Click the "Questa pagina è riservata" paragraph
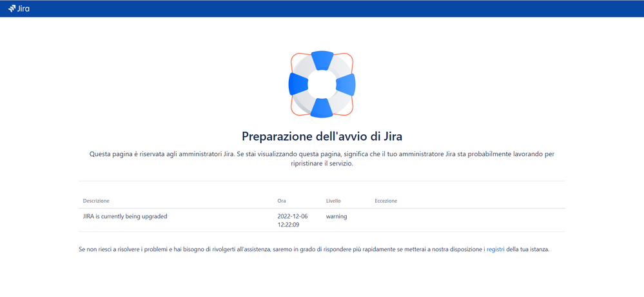Viewport: 644px width, 297px height. (322, 158)
